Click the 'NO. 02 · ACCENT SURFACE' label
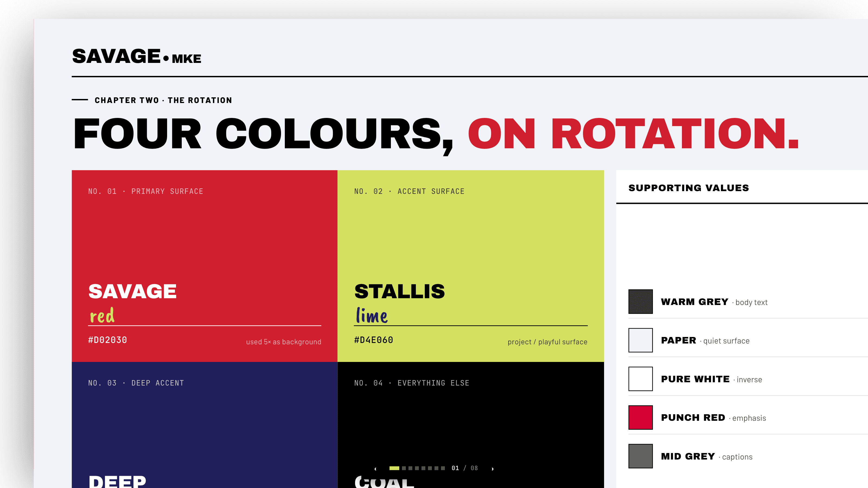868x488 pixels. coord(409,191)
